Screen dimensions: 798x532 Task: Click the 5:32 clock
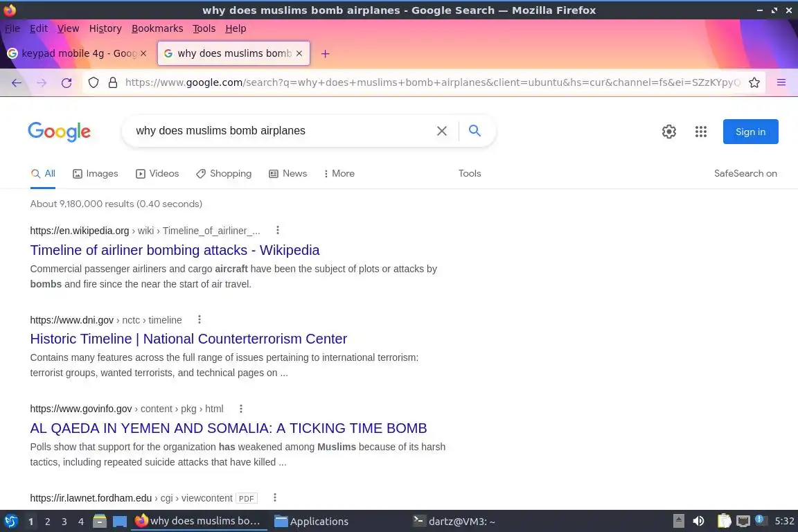pyautogui.click(x=784, y=521)
